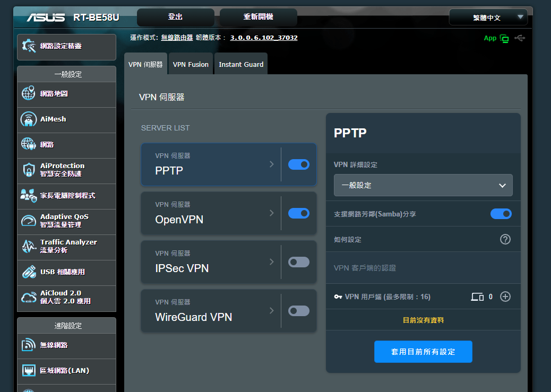Click the AiProtection shield icon
This screenshot has width=551, height=392.
29,170
